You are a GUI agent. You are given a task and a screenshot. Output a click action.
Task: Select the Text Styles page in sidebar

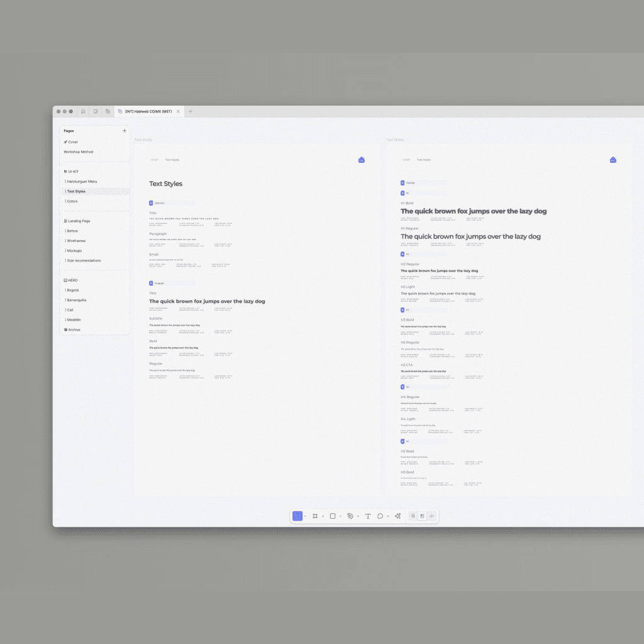point(95,191)
